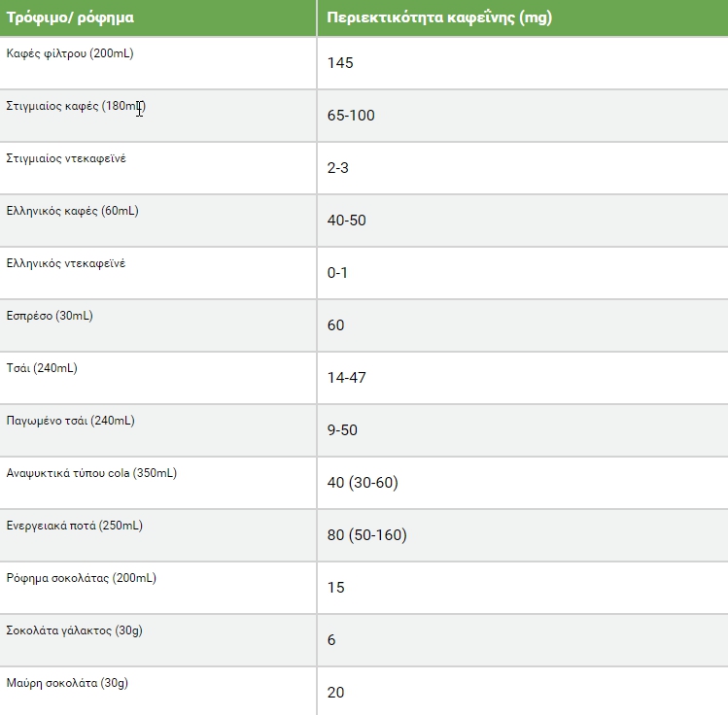Click the 'Σοκολάτα γάλακτος (30g)' label
This screenshot has height=715, width=728.
pyautogui.click(x=74, y=630)
